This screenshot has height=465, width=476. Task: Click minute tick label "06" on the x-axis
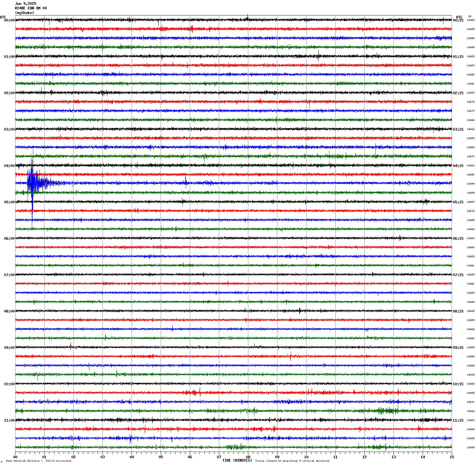coord(190,457)
